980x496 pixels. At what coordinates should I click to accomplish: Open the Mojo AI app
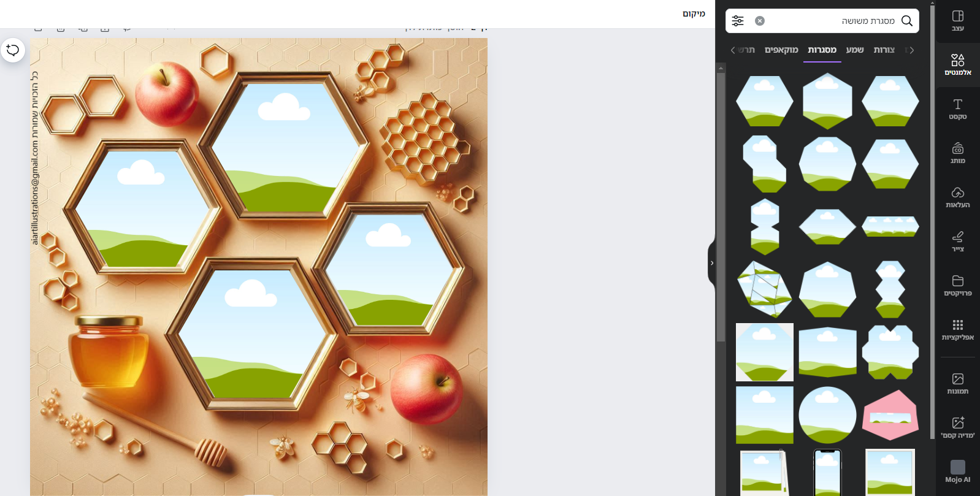(x=957, y=472)
